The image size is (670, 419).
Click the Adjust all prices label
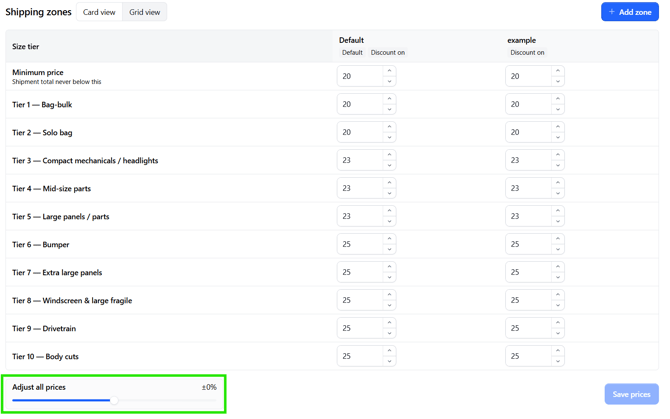click(x=39, y=387)
